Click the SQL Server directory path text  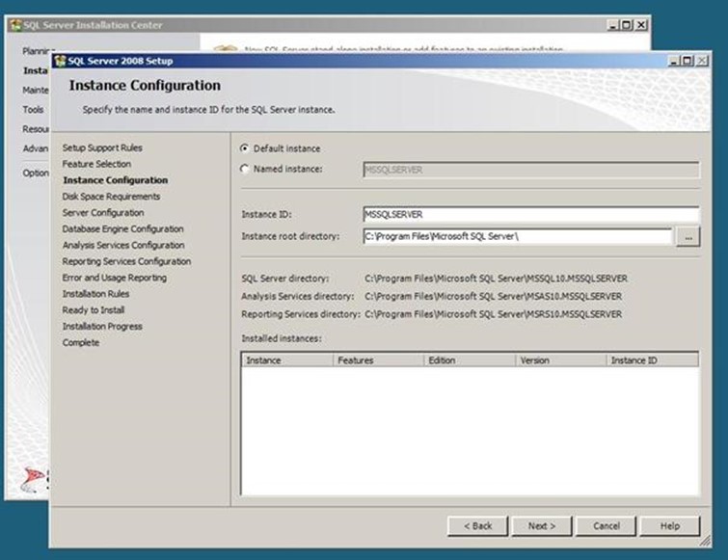point(496,279)
